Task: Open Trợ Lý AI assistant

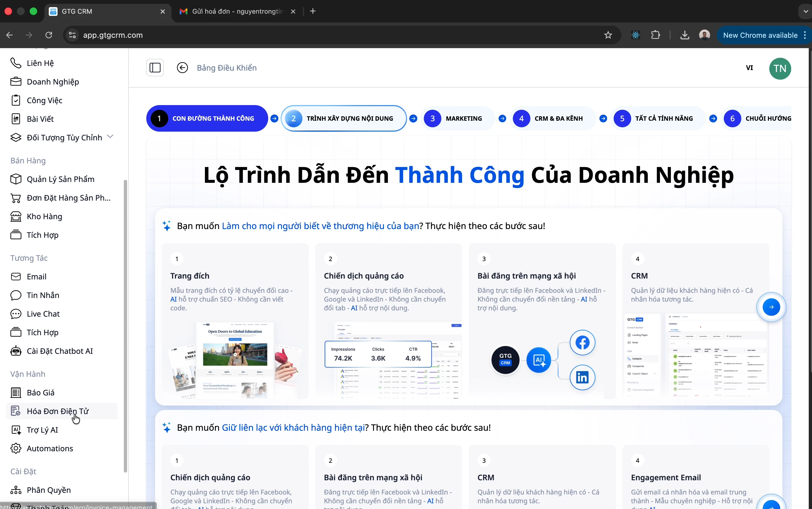Action: click(x=42, y=430)
